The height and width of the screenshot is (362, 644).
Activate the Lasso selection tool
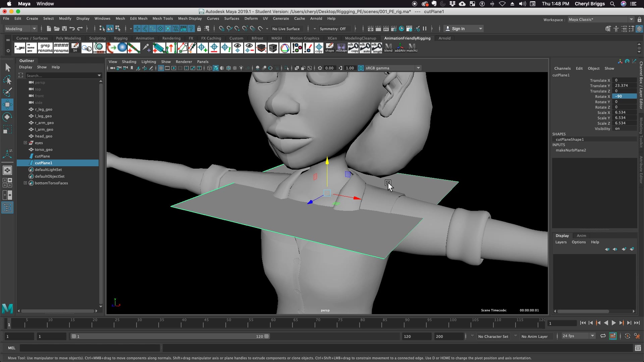[x=7, y=80]
